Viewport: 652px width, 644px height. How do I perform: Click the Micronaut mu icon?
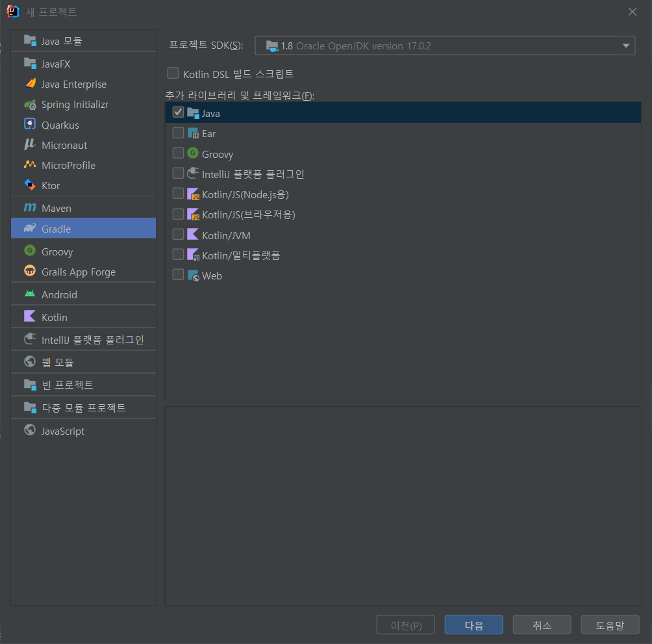tap(30, 144)
